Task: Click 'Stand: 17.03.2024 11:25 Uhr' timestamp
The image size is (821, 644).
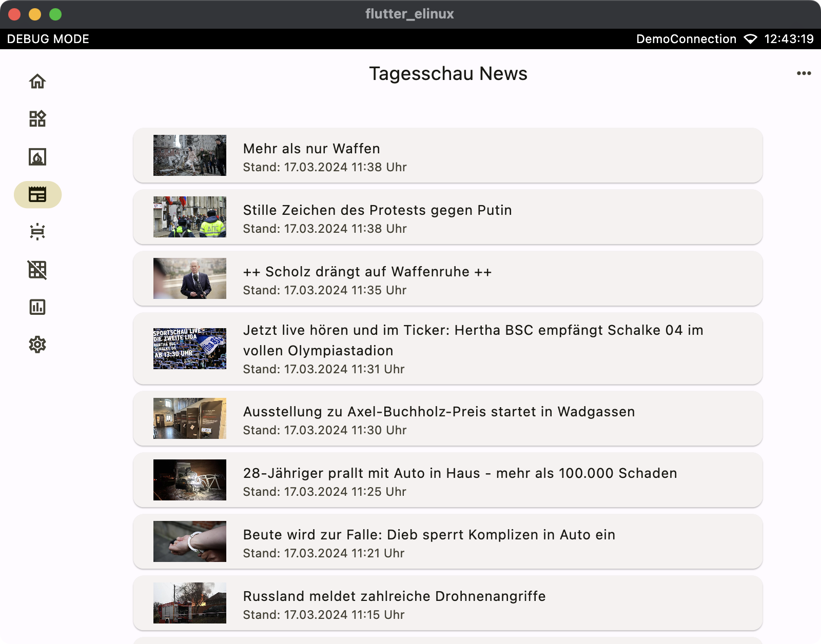Action: coord(325,492)
